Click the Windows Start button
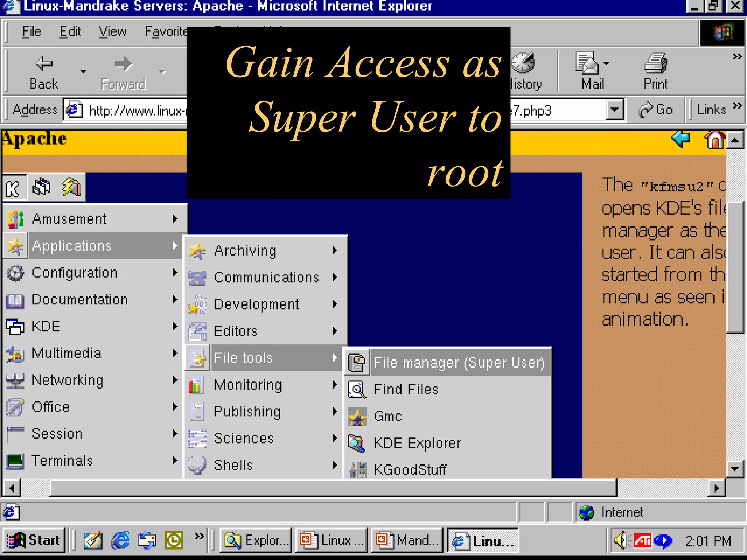This screenshot has height=560, width=747. coord(34,540)
